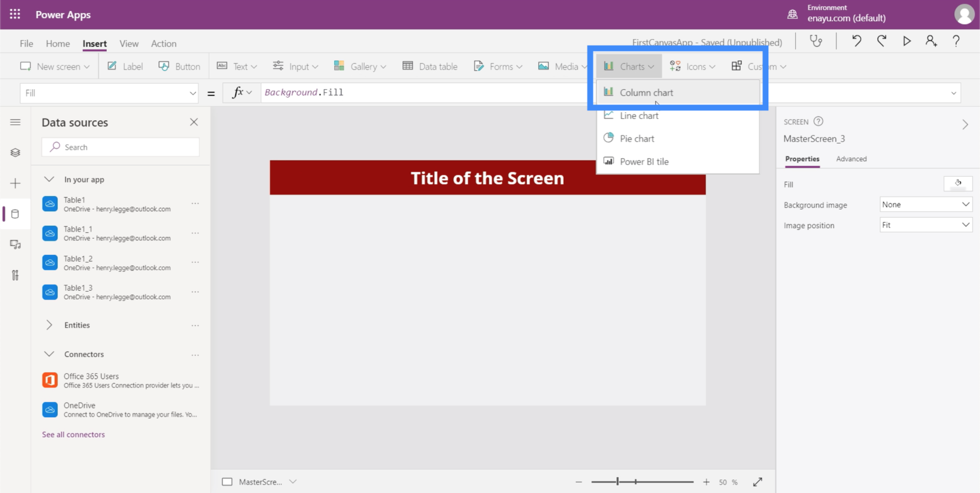Open the Media icon in left rail

click(x=16, y=244)
